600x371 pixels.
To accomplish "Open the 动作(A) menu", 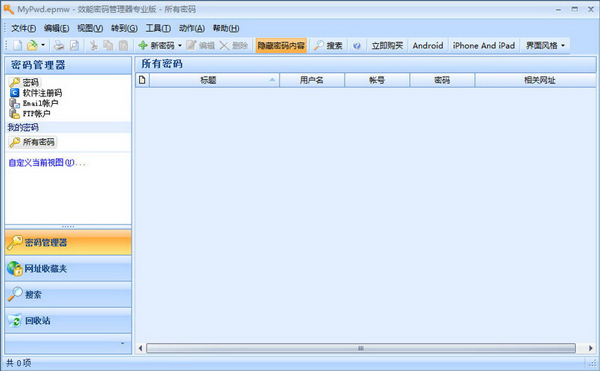I will tap(192, 28).
